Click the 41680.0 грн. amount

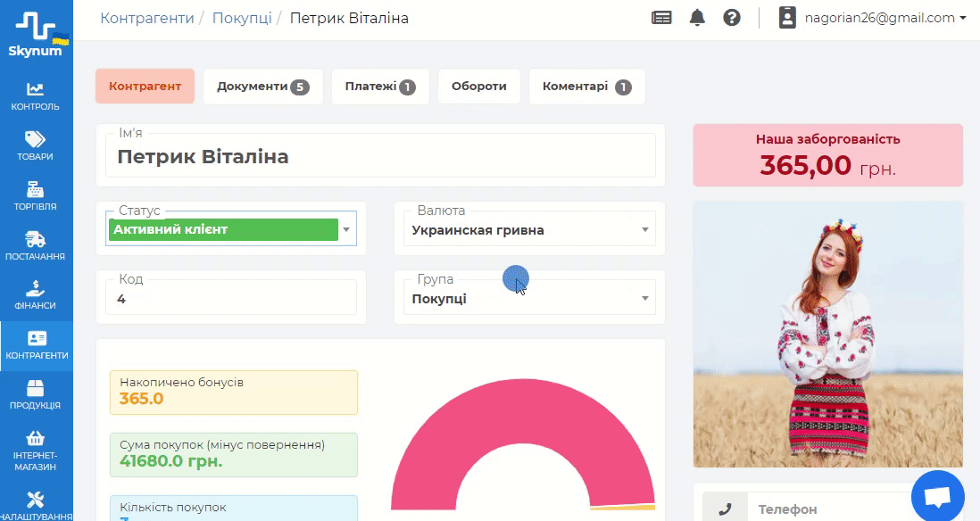pyautogui.click(x=171, y=461)
